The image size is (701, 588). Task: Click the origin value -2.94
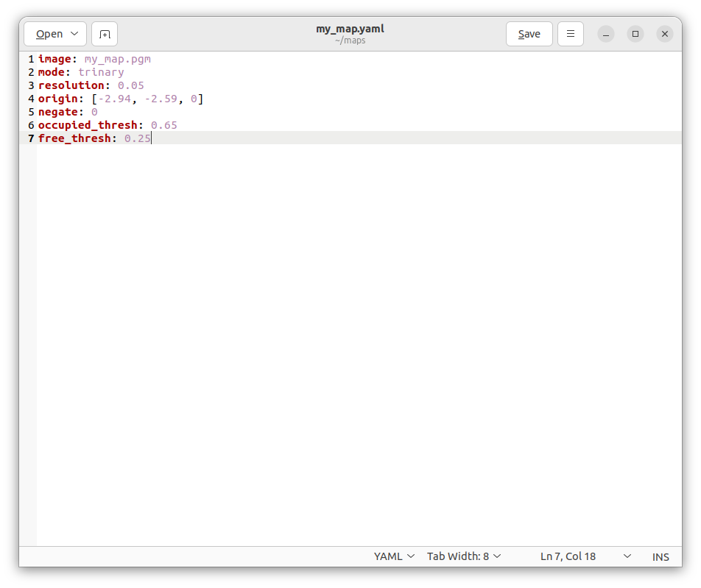click(114, 99)
